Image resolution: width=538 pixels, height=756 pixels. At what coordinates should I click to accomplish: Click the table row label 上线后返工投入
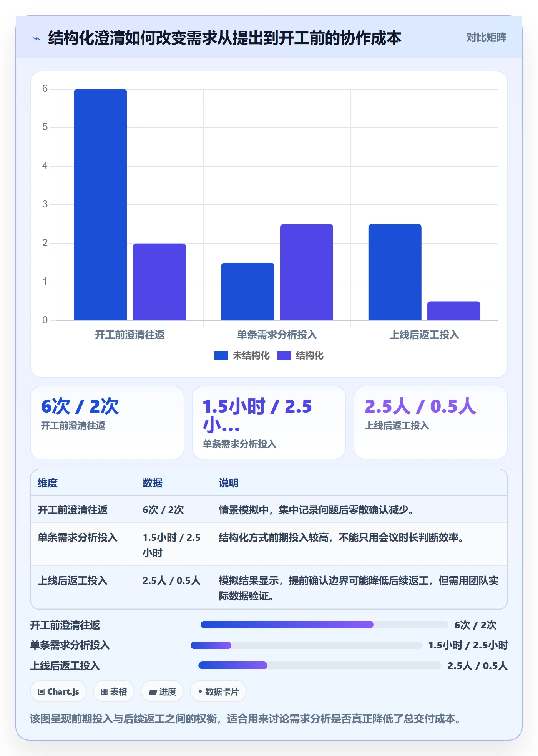(73, 580)
